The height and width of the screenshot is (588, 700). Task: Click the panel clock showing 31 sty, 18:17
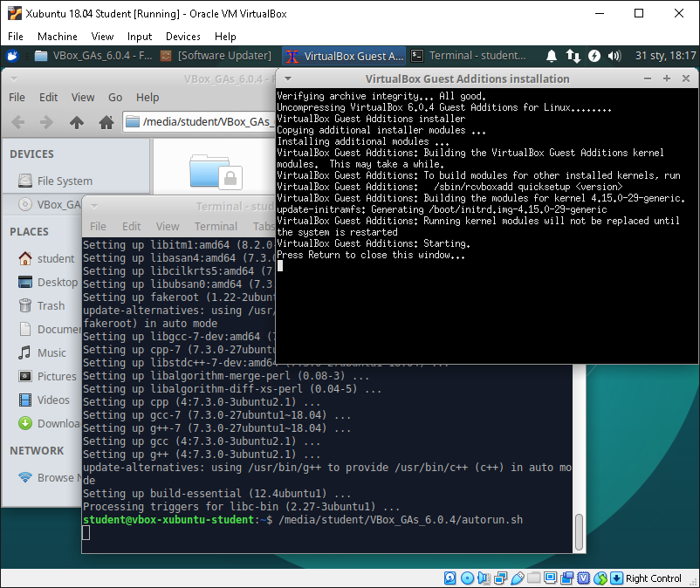(665, 56)
